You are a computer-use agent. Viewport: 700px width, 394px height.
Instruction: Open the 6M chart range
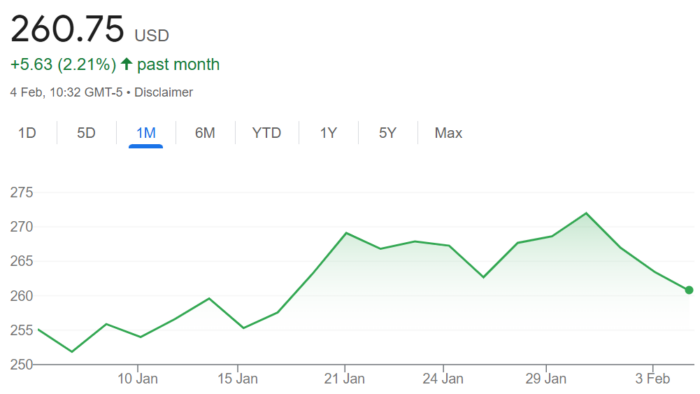click(205, 133)
